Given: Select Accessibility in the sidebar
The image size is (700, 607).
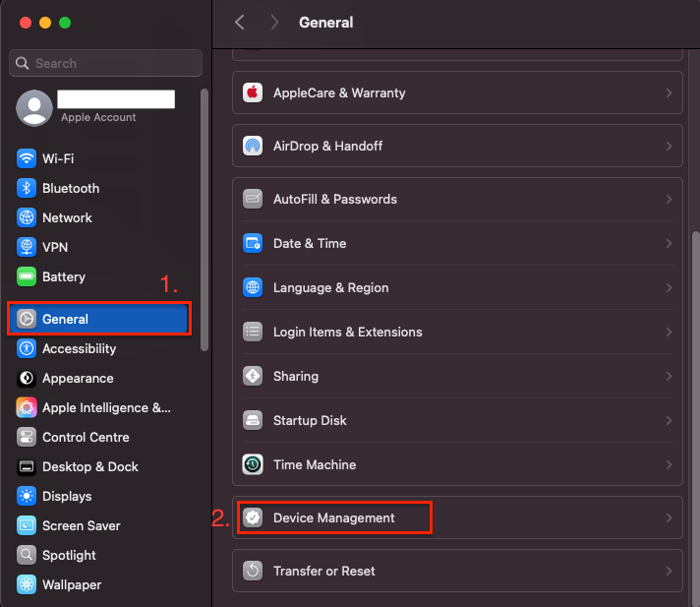Looking at the screenshot, I should [x=79, y=348].
